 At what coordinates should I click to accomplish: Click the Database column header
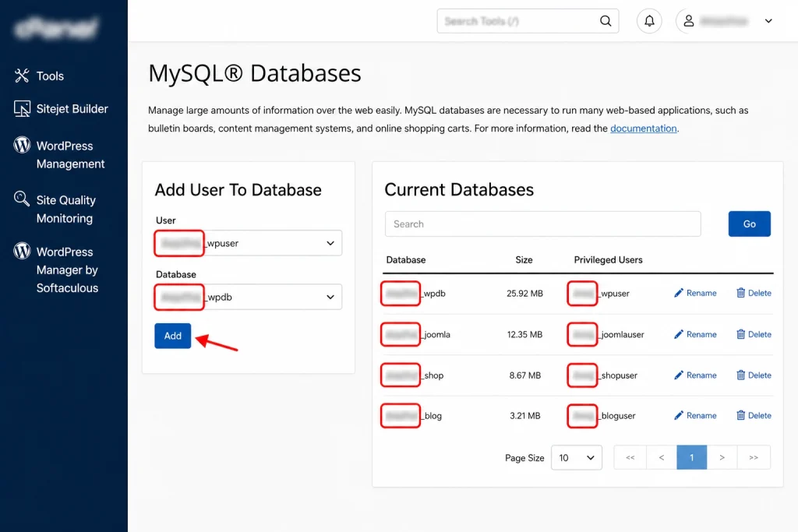pos(405,260)
